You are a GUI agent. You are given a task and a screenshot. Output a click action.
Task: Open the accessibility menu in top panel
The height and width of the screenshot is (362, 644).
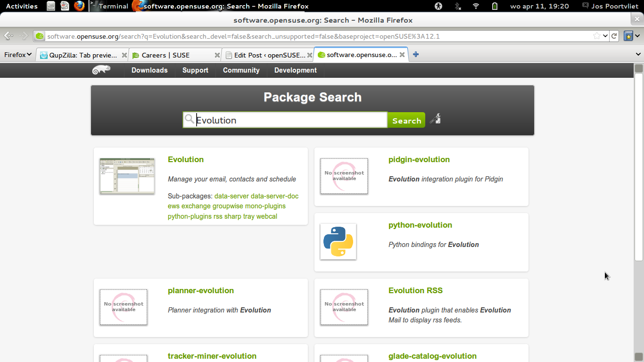(438, 6)
